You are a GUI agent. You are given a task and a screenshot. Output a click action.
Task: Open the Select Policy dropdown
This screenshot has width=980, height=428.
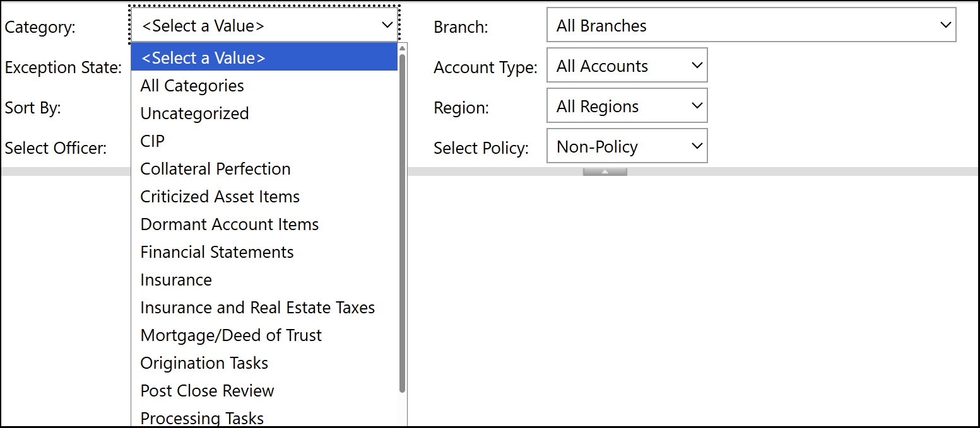click(627, 147)
